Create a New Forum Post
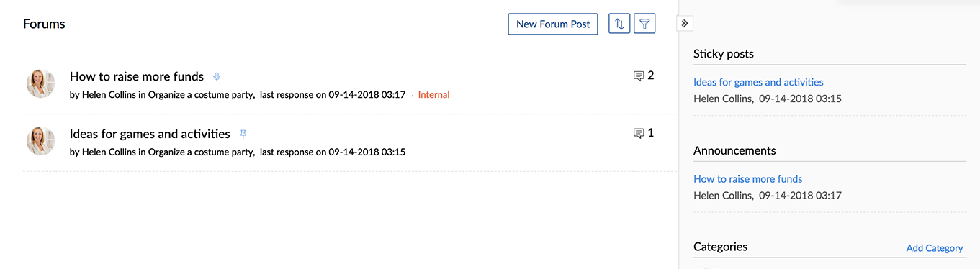The image size is (980, 269). [553, 24]
